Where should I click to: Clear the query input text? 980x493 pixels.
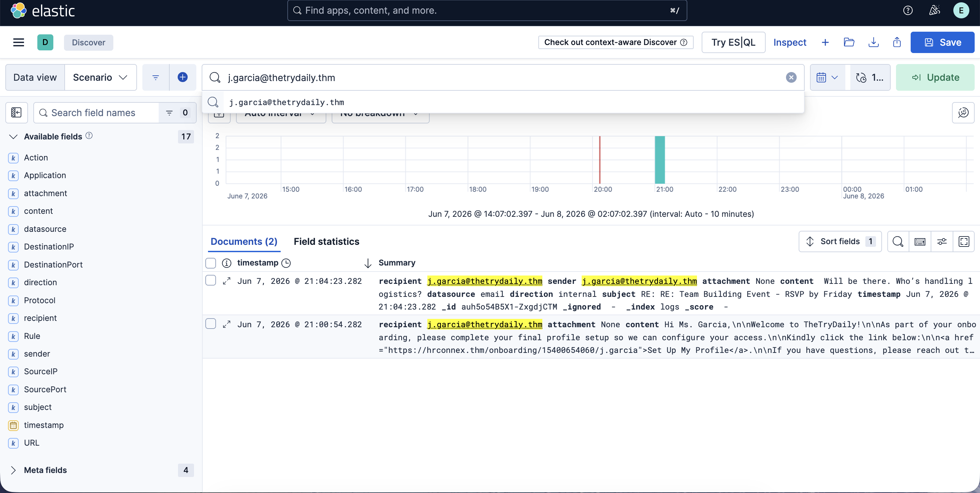[791, 78]
